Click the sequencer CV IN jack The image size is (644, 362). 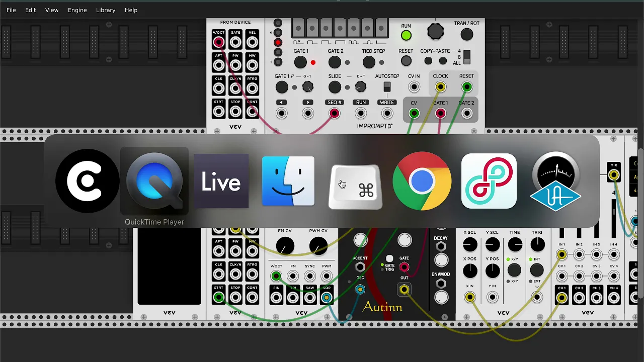[414, 87]
